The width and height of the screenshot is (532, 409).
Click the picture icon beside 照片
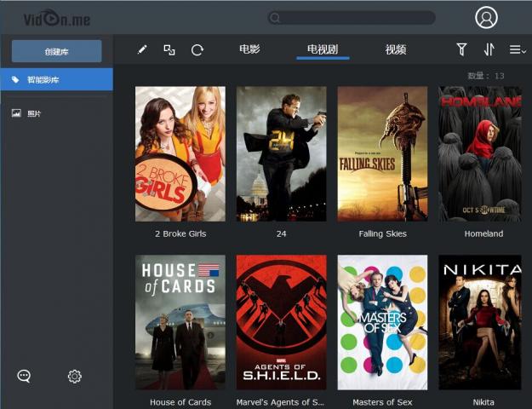[16, 113]
